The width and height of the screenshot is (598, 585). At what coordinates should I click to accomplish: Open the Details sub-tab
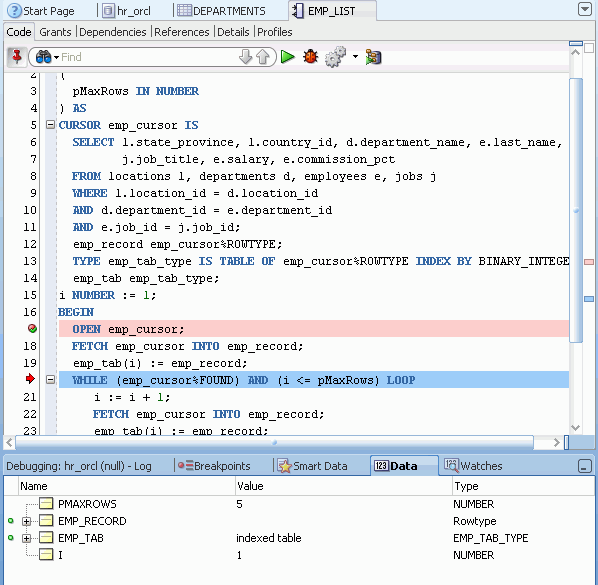(x=233, y=32)
